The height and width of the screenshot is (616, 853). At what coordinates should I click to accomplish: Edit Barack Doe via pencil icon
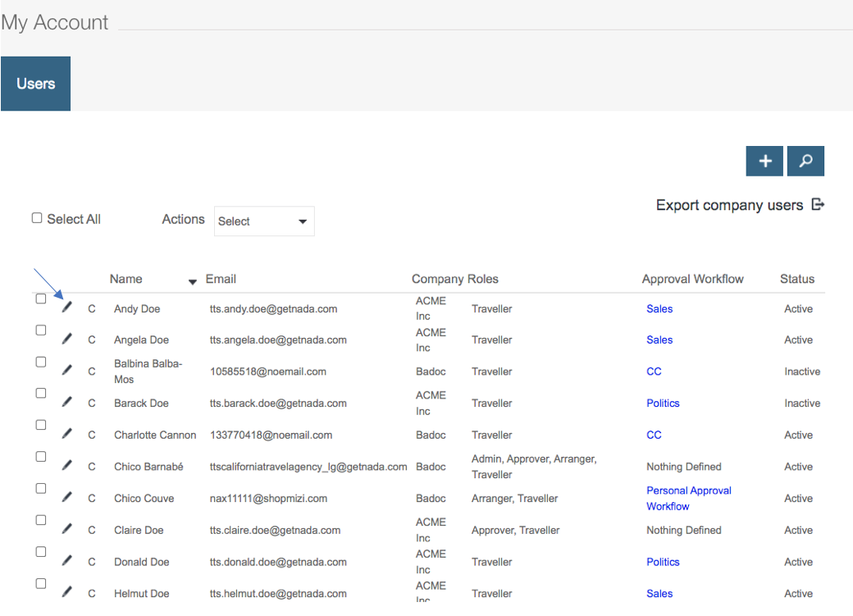[66, 402]
